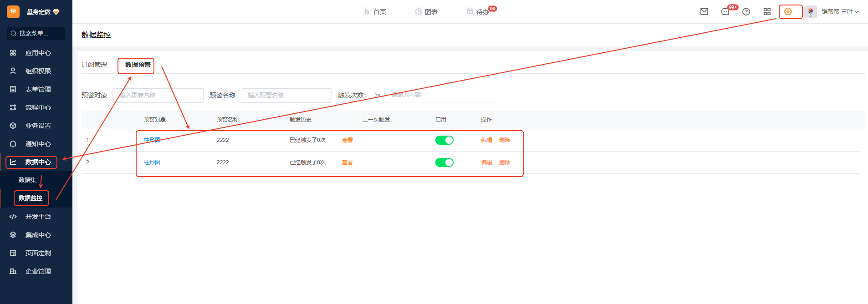Click the mail envelope icon
Viewport: 868px width, 304px height.
tap(704, 12)
